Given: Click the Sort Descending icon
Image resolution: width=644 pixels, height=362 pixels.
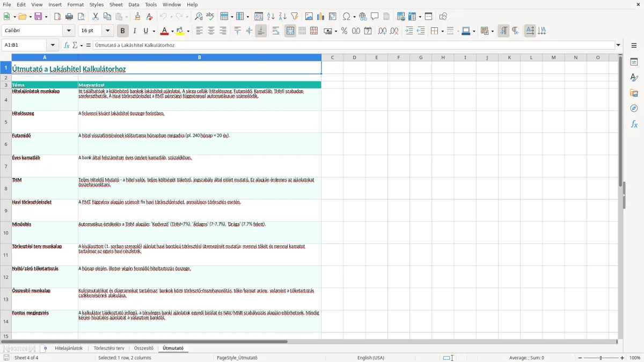Looking at the screenshot, I should [x=283, y=17].
